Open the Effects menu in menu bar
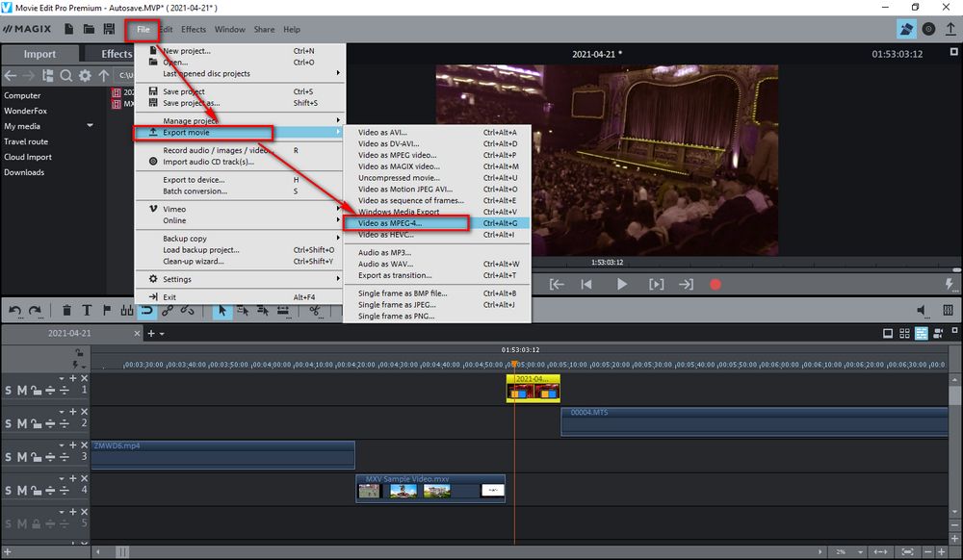Image resolution: width=963 pixels, height=560 pixels. [x=194, y=29]
